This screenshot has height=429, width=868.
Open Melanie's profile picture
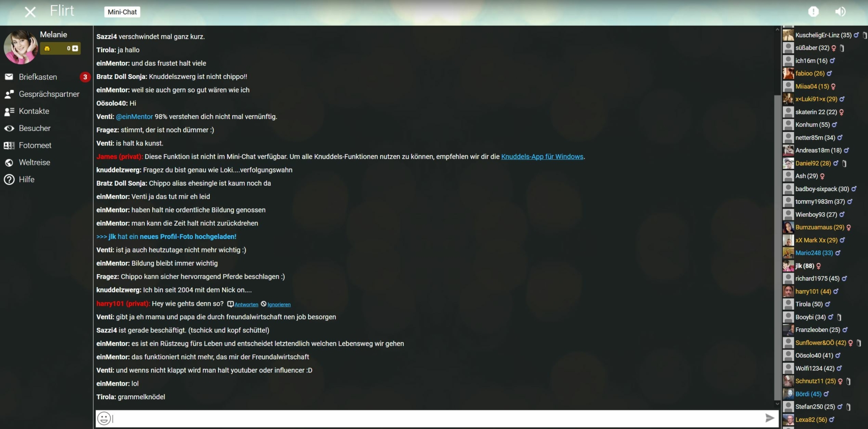pos(21,47)
